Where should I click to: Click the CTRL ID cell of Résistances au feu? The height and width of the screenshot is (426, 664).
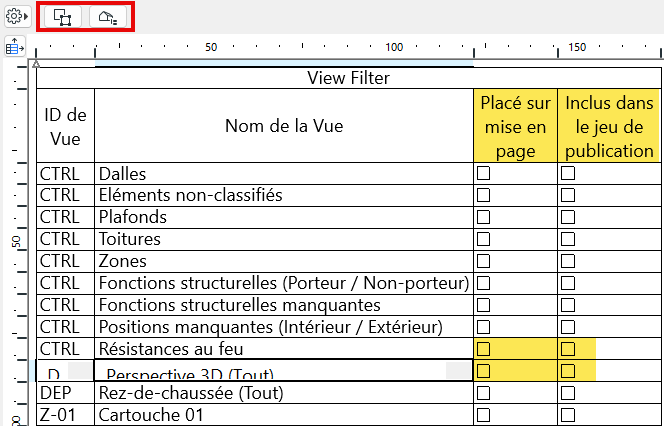coord(65,349)
